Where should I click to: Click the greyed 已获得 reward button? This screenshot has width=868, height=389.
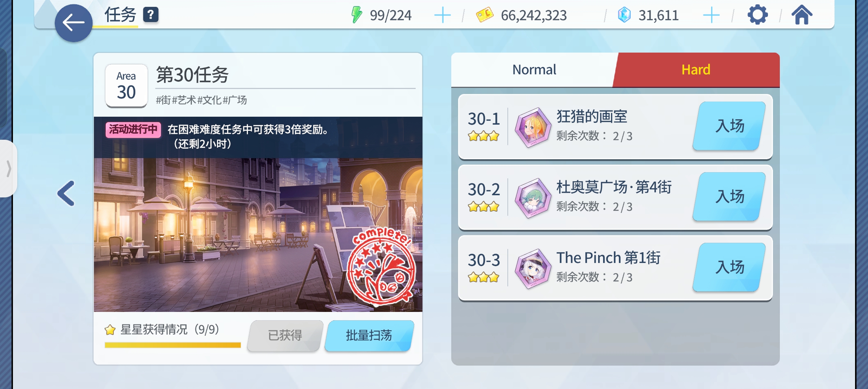click(285, 335)
